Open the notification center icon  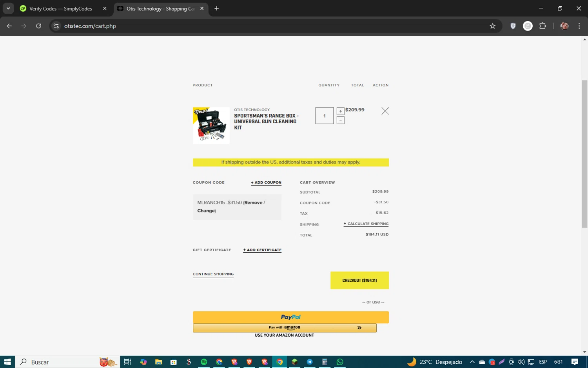point(575,362)
